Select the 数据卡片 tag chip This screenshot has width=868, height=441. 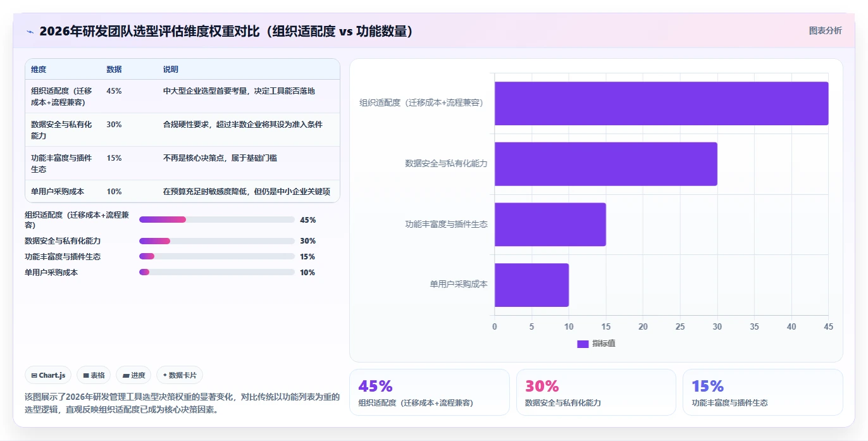180,375
